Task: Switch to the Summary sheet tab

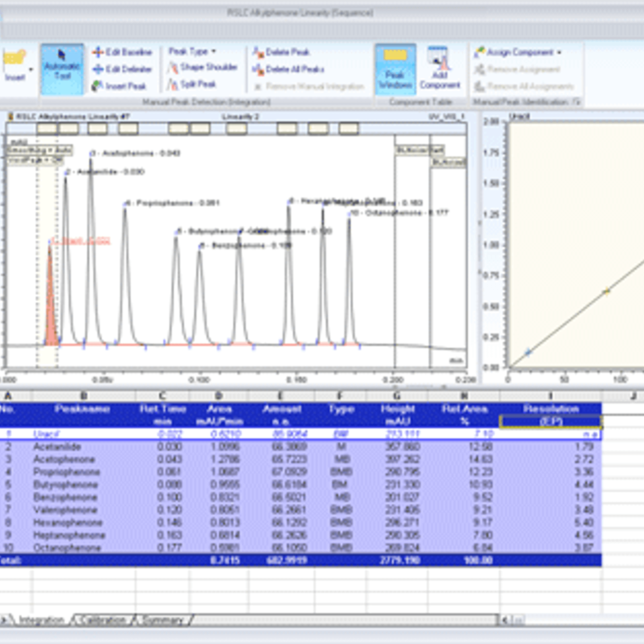Action: tap(163, 620)
